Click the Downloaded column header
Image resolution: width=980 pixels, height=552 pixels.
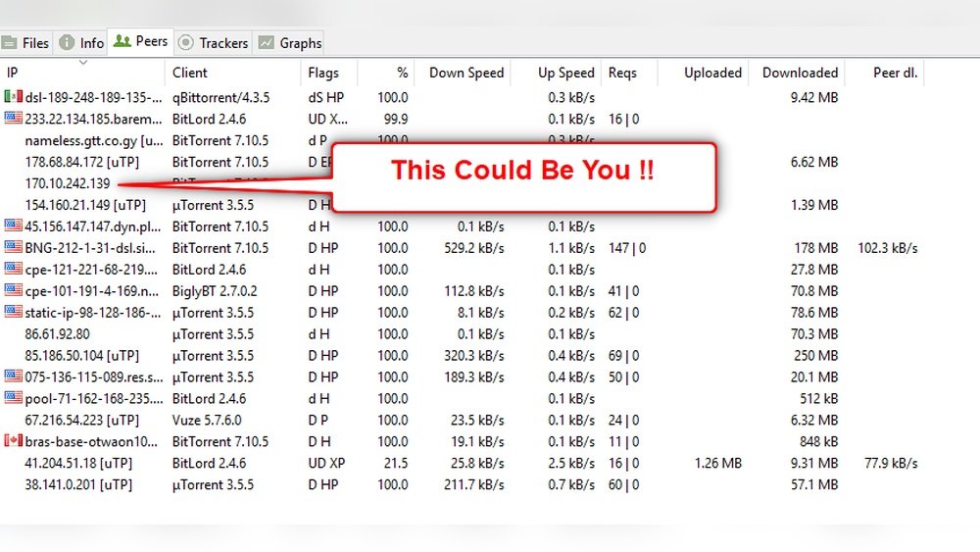[x=800, y=73]
